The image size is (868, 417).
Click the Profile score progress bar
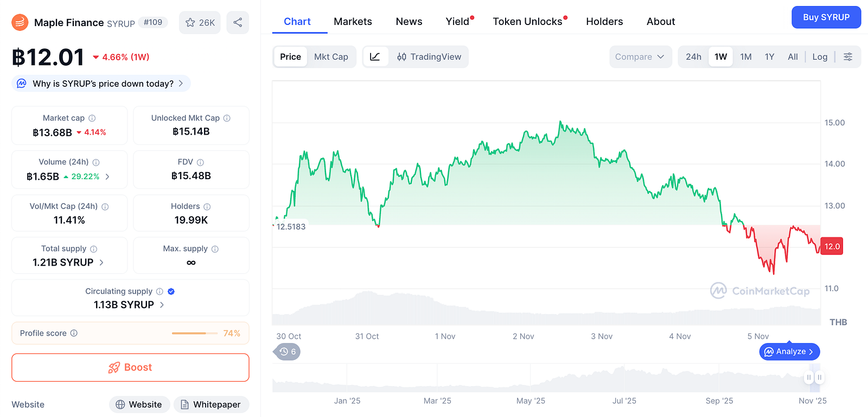[195, 333]
